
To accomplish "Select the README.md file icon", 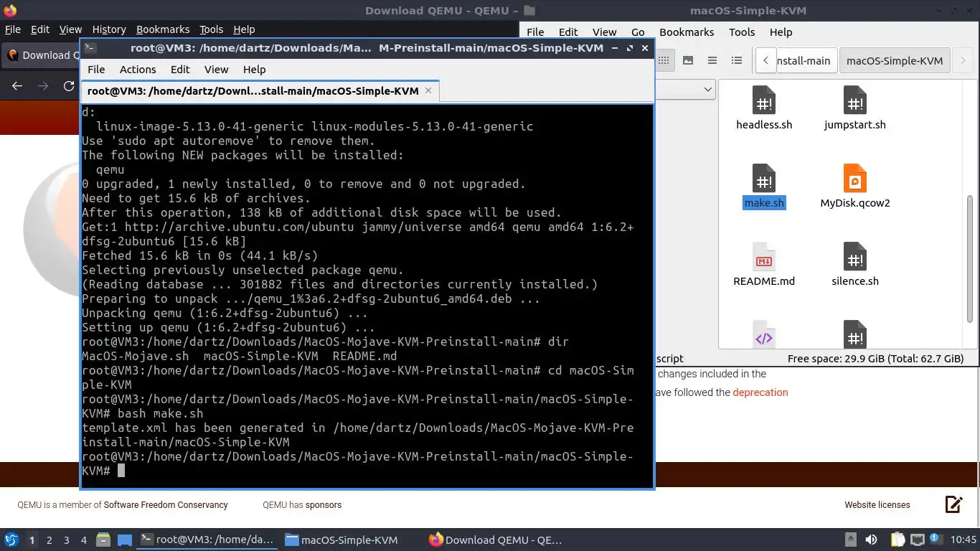I will point(764,257).
